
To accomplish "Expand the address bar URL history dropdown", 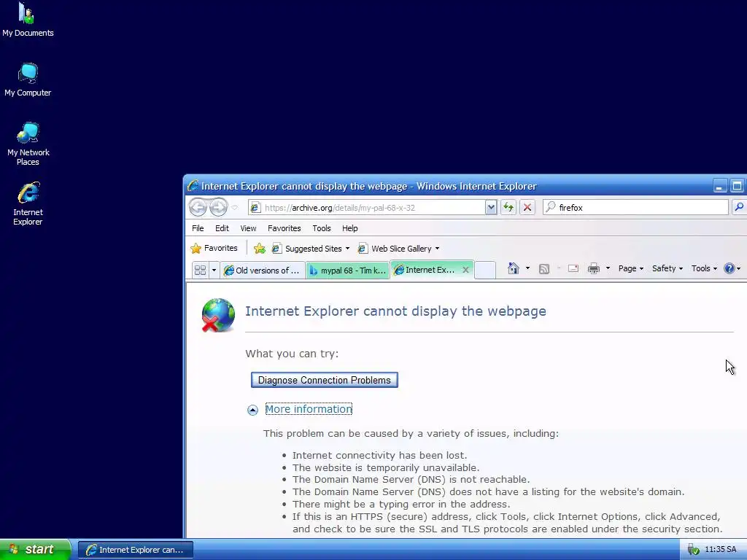I will tap(491, 208).
